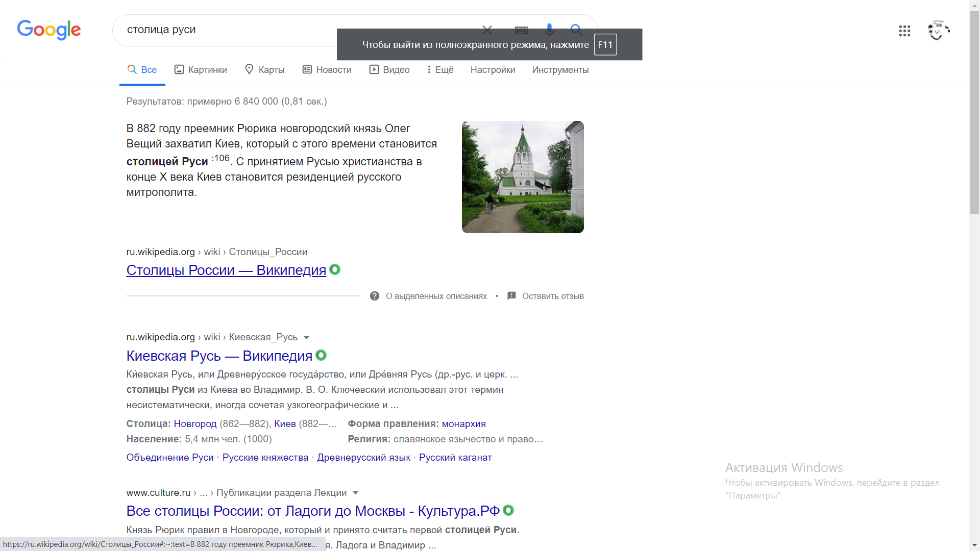
Task: Switch to the Картинки tab
Action: click(201, 70)
